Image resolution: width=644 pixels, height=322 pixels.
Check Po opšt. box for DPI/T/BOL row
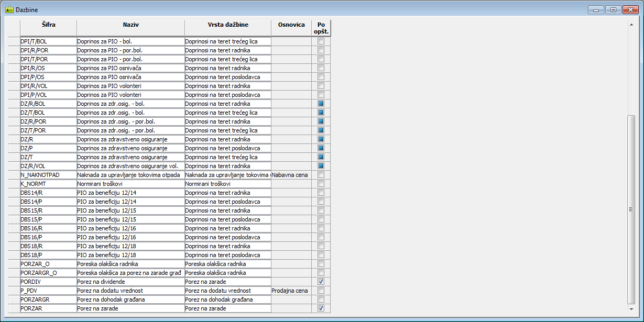point(321,41)
